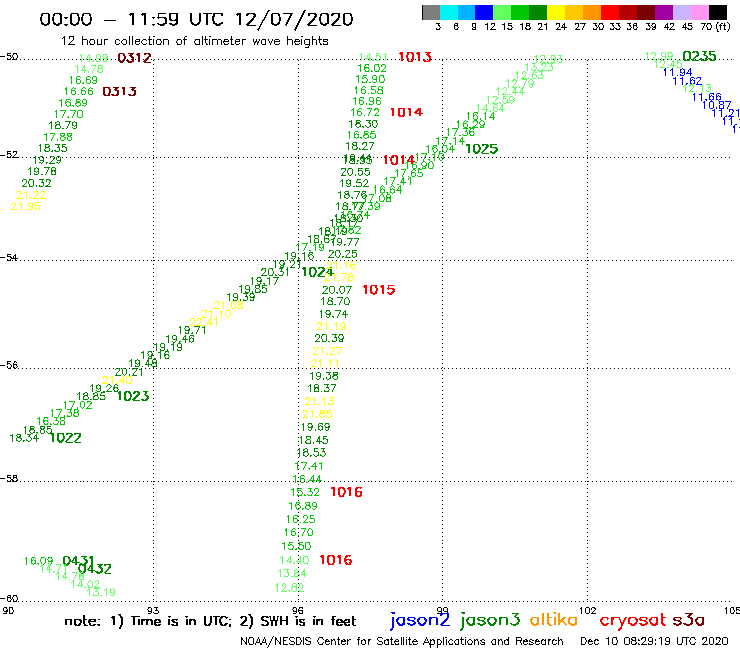Click the red time label 1013
Viewport: 740px width, 650px height.
pos(415,57)
